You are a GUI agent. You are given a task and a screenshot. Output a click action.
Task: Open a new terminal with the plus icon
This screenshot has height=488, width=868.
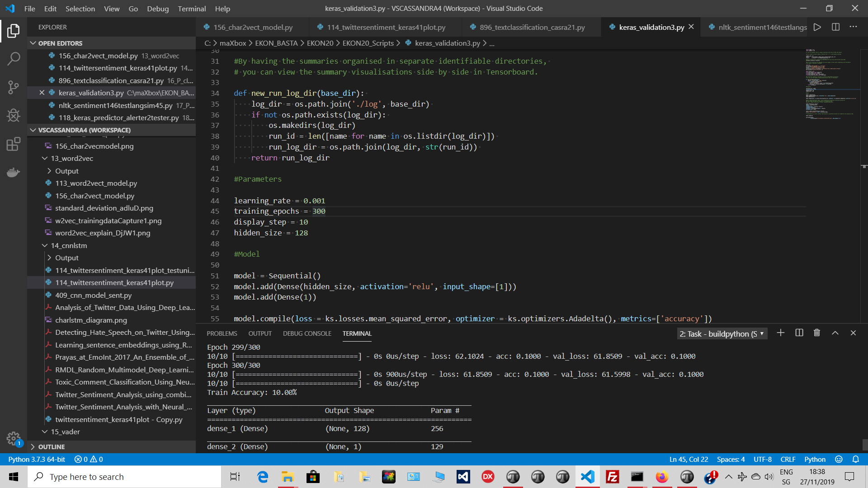pyautogui.click(x=780, y=333)
